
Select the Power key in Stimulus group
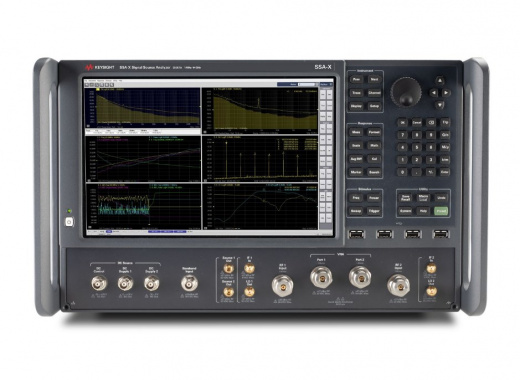pyautogui.click(x=374, y=198)
